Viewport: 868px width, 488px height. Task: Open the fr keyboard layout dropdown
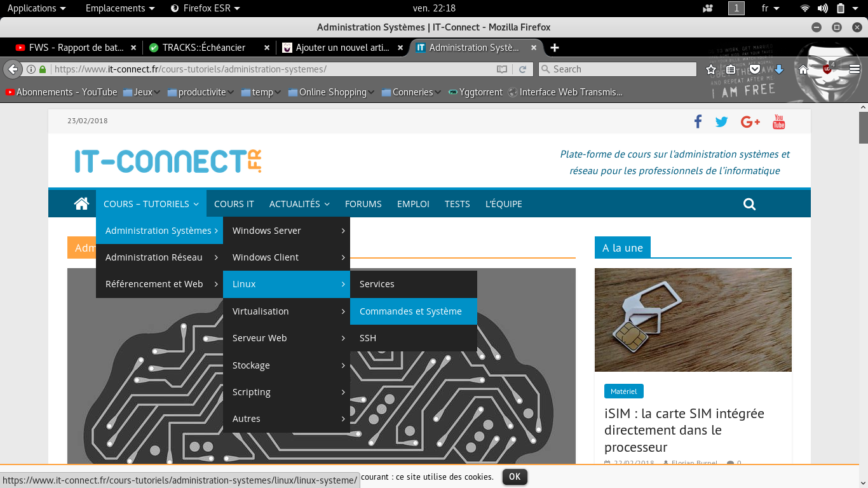(x=770, y=8)
